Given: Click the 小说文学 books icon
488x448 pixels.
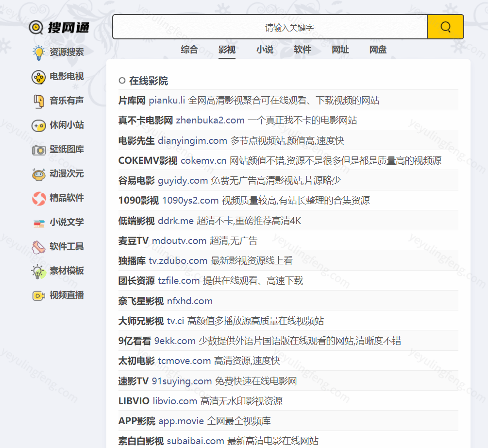Looking at the screenshot, I should [x=38, y=223].
